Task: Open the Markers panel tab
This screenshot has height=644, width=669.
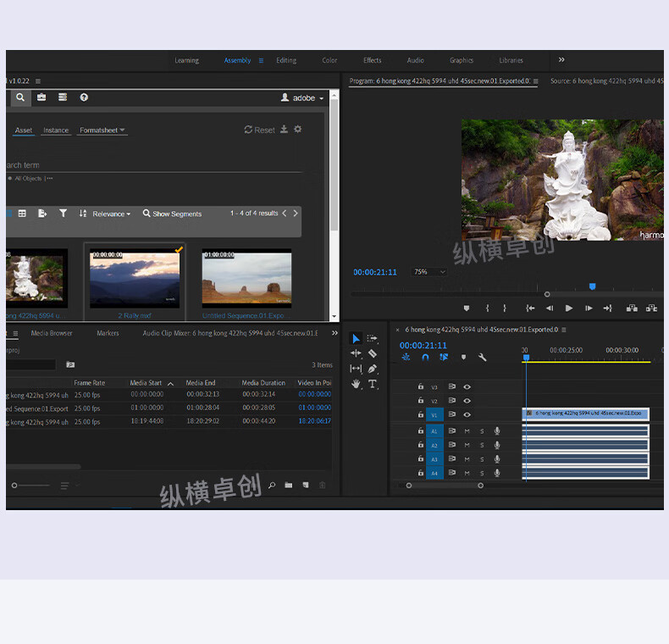Action: point(108,333)
